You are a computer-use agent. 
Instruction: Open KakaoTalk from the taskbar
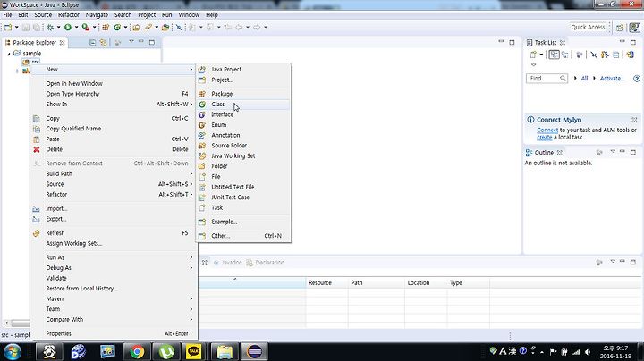pos(193,351)
